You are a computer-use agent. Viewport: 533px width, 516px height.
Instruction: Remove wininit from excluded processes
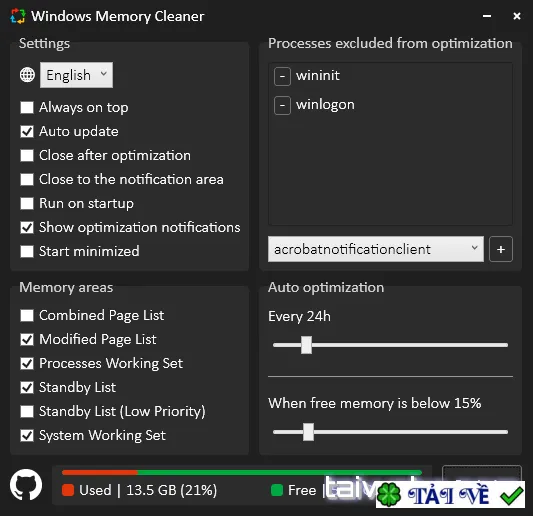click(x=282, y=76)
